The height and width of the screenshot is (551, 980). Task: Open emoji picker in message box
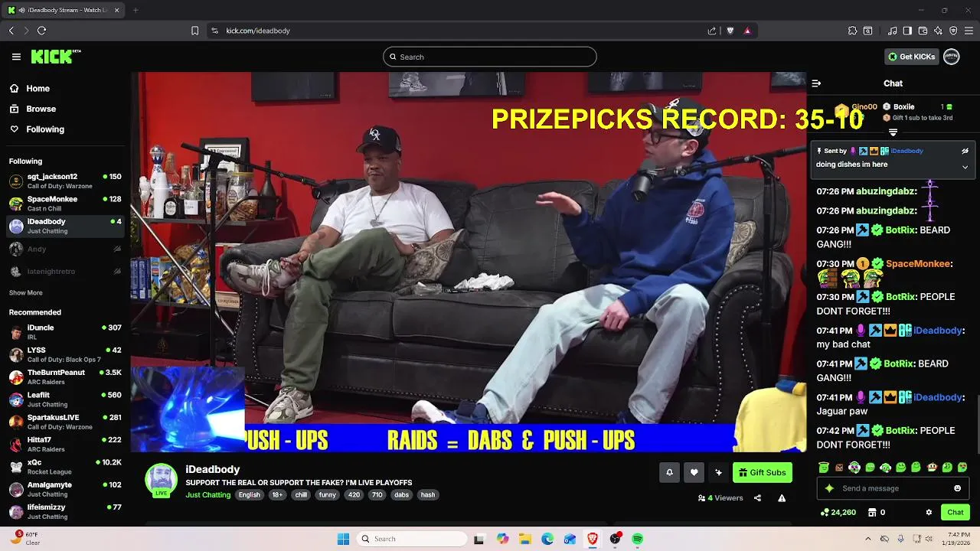[x=957, y=488]
